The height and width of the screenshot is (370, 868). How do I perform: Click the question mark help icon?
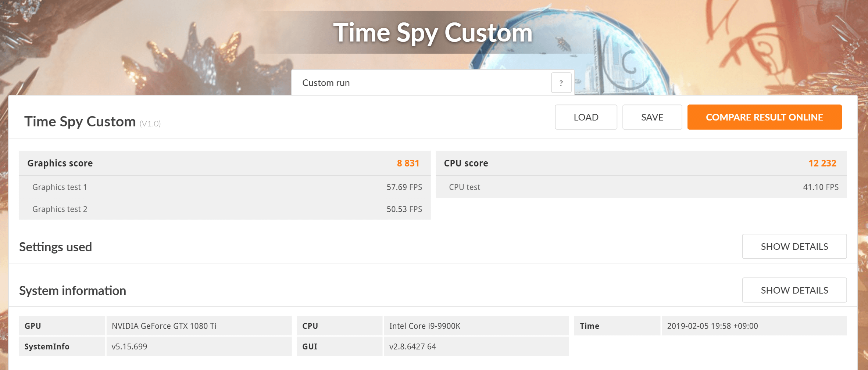(561, 83)
